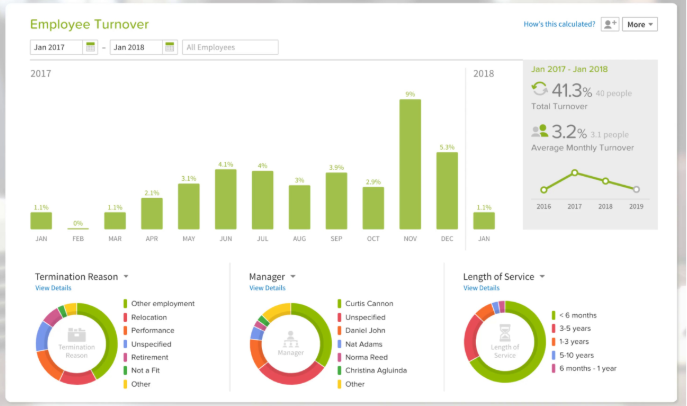Viewport: 687px width, 406px height.
Task: Click the green Other employment legend swatch
Action: click(x=125, y=304)
